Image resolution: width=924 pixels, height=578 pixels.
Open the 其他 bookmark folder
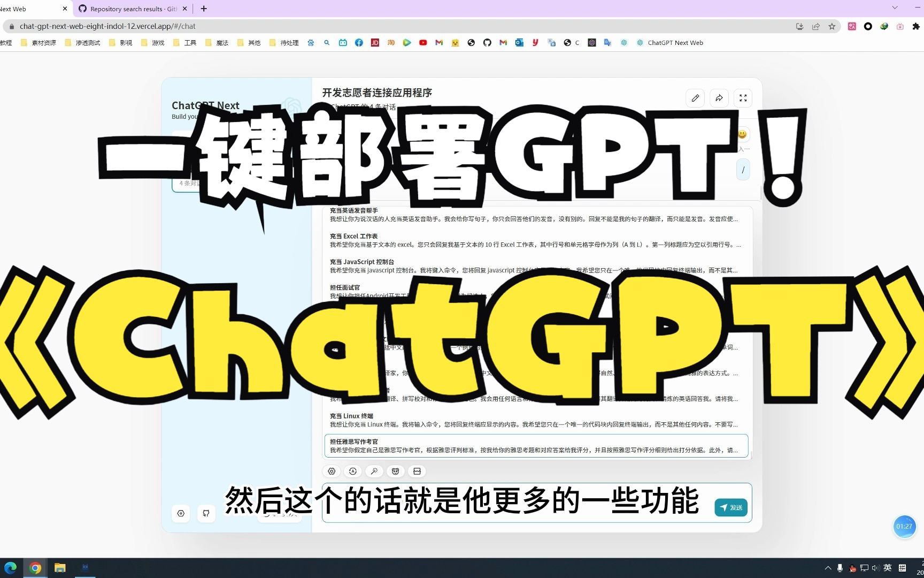tap(249, 43)
